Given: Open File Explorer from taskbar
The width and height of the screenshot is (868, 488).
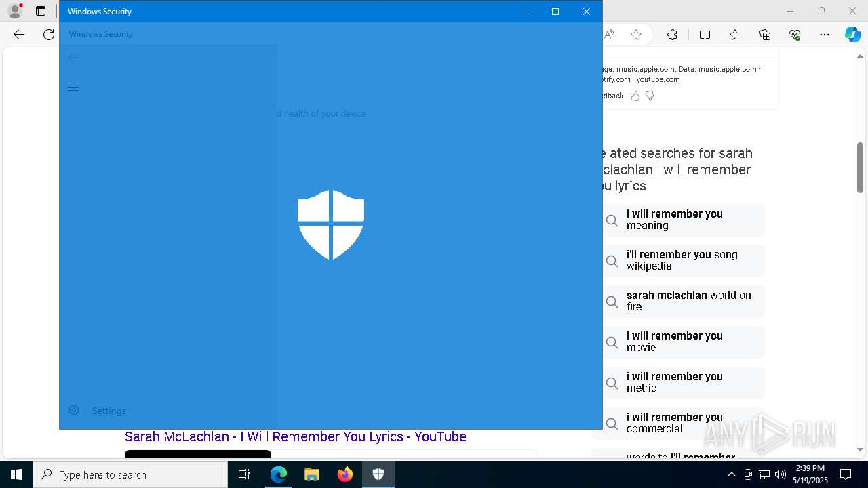Looking at the screenshot, I should pyautogui.click(x=311, y=474).
